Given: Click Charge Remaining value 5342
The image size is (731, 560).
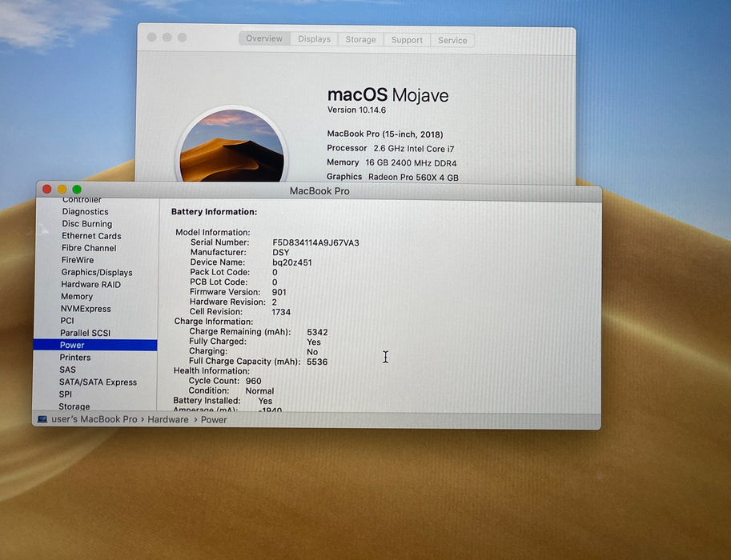Looking at the screenshot, I should click(317, 332).
